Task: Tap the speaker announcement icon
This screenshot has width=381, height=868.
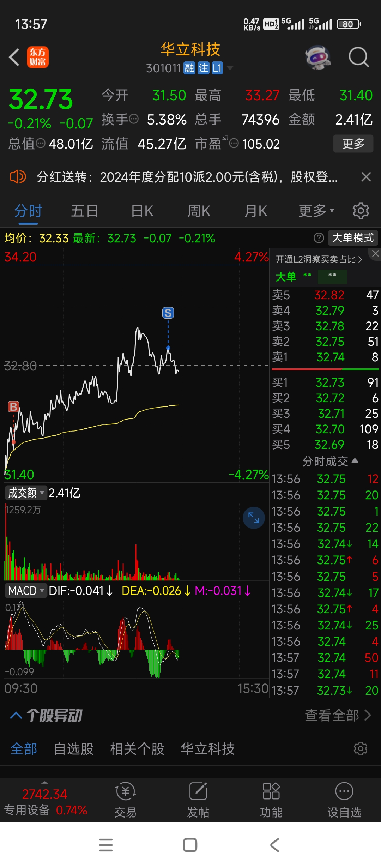Action: 18,176
